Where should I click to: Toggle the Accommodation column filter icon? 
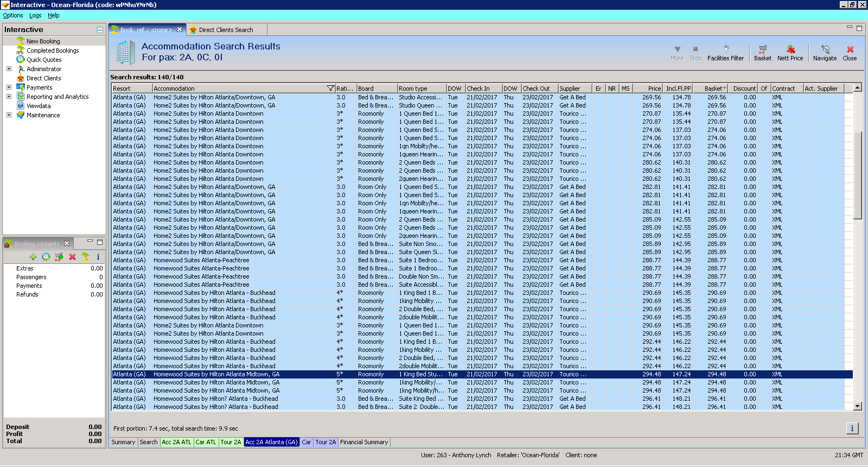[330, 89]
